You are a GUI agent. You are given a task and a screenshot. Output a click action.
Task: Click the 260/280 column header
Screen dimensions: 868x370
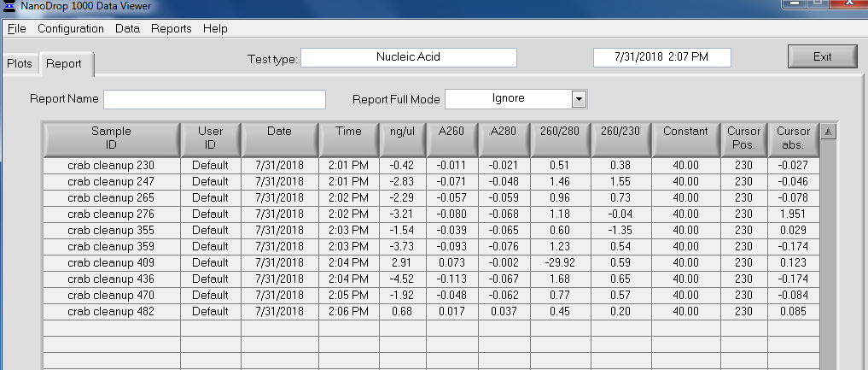coord(560,138)
